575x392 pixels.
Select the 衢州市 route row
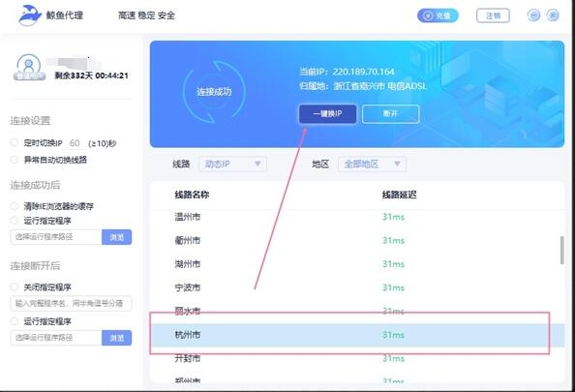[357, 240]
